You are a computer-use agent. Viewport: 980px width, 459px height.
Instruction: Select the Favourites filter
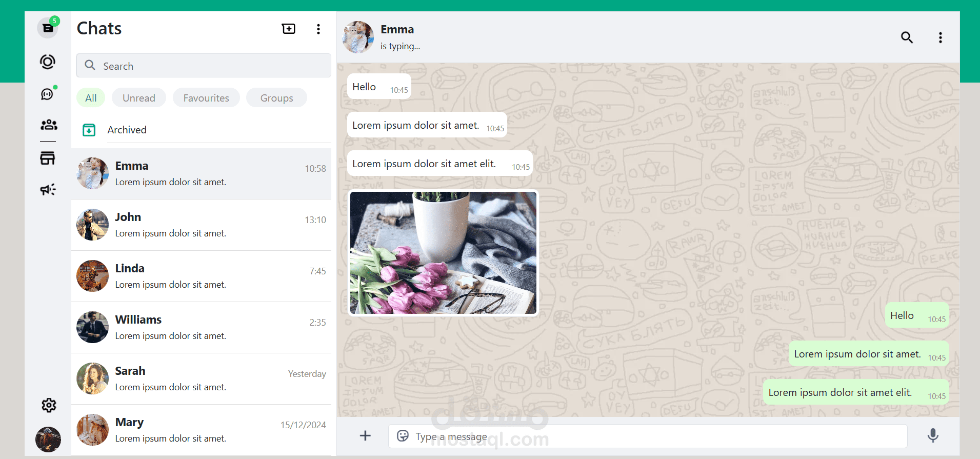(206, 98)
